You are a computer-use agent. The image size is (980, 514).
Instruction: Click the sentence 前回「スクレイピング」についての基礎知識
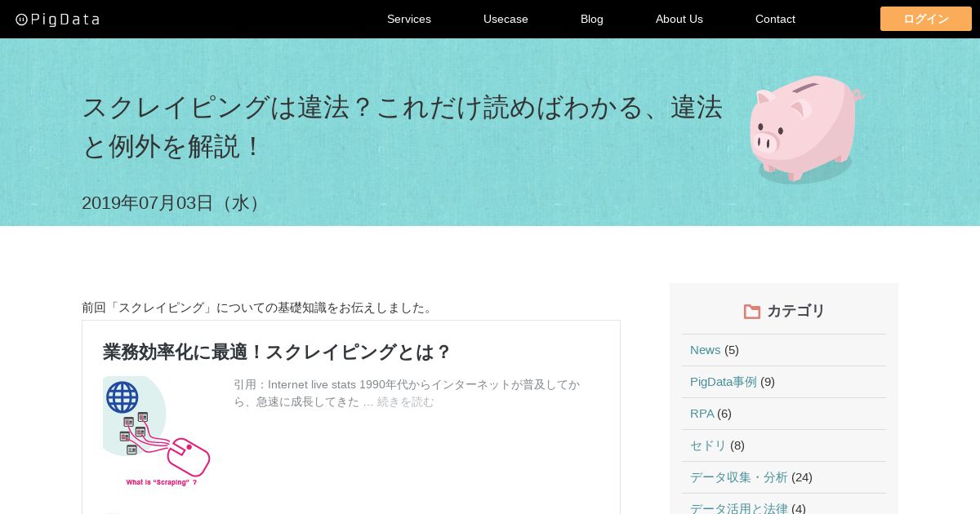[259, 308]
